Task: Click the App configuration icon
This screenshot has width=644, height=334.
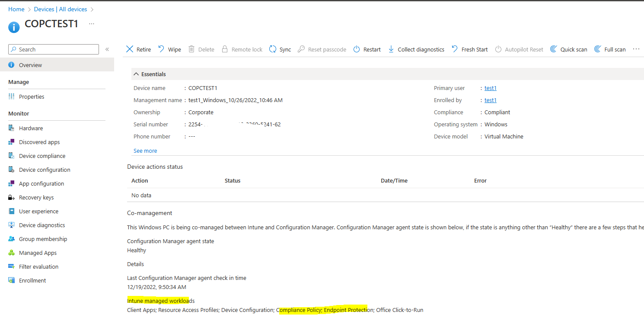Action: pos(11,183)
